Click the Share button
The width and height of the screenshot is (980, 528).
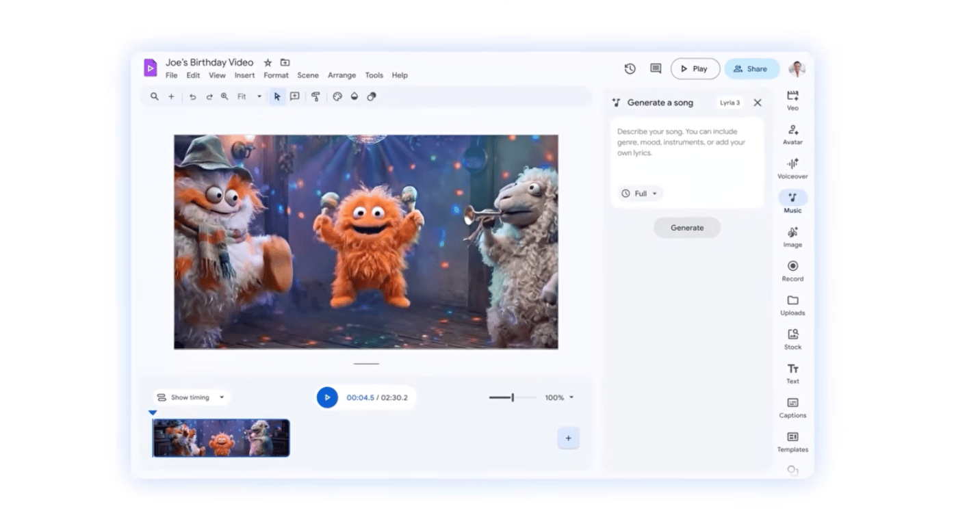click(751, 68)
